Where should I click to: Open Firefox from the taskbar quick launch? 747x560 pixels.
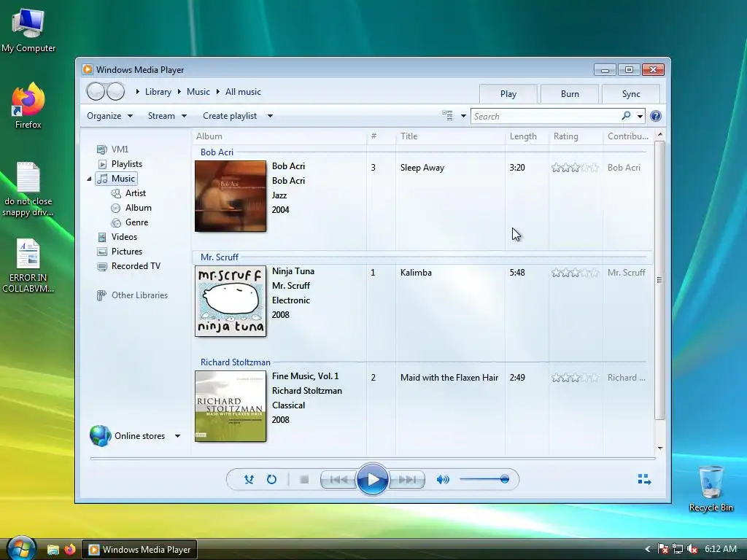tap(70, 550)
